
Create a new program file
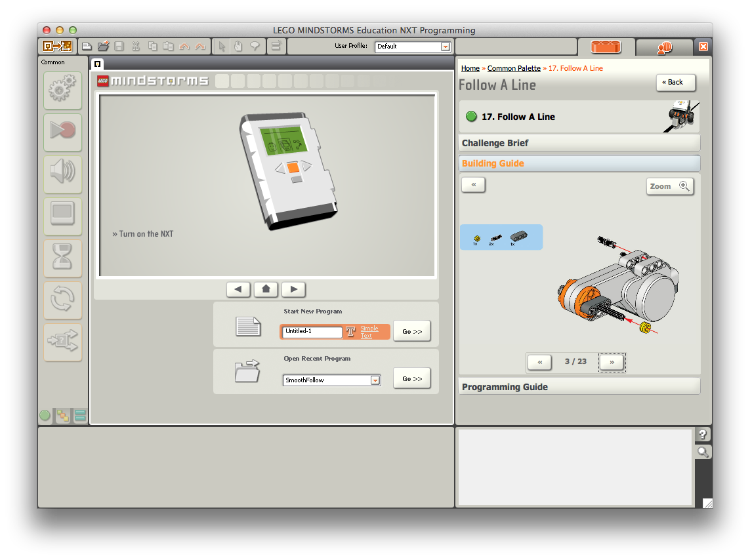click(x=87, y=47)
